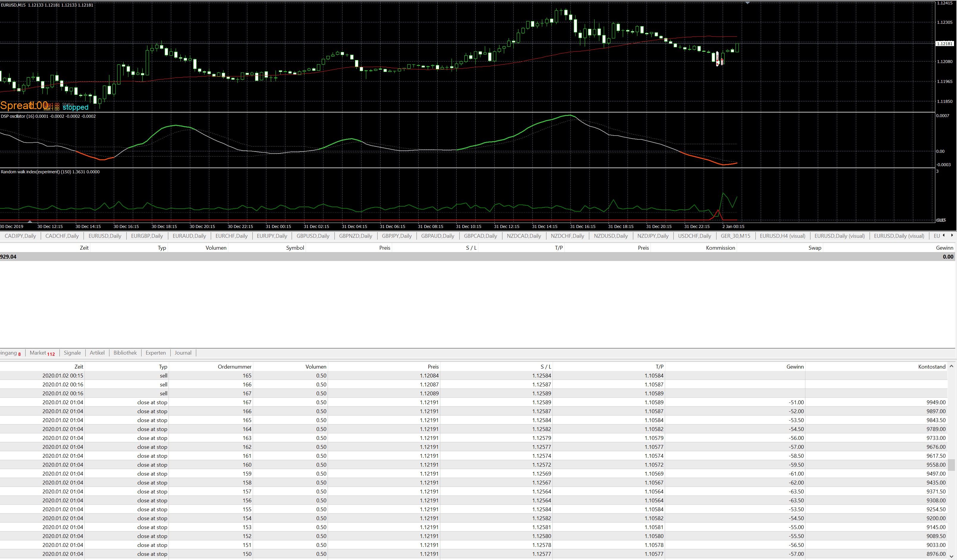Screen dimensions: 957x560
Task: Switch to the NZDCHF,Daily chart tab
Action: [x=567, y=236]
